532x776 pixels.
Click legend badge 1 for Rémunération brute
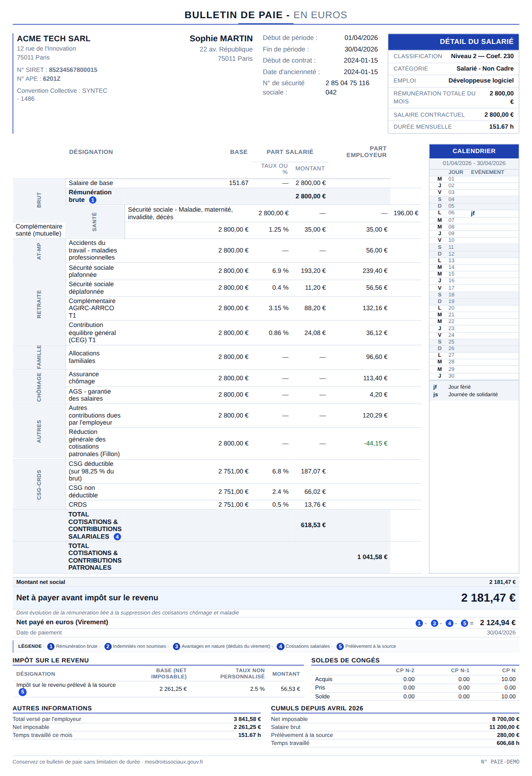[x=51, y=646]
